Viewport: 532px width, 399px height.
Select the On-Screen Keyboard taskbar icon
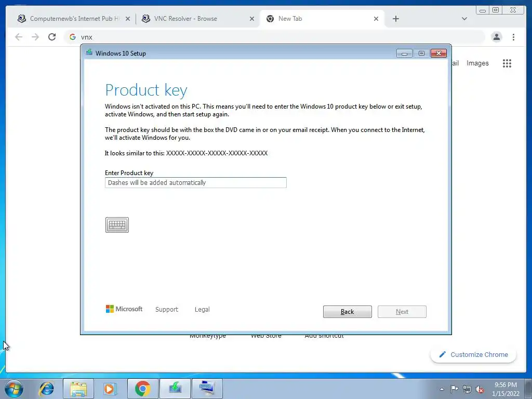207,389
